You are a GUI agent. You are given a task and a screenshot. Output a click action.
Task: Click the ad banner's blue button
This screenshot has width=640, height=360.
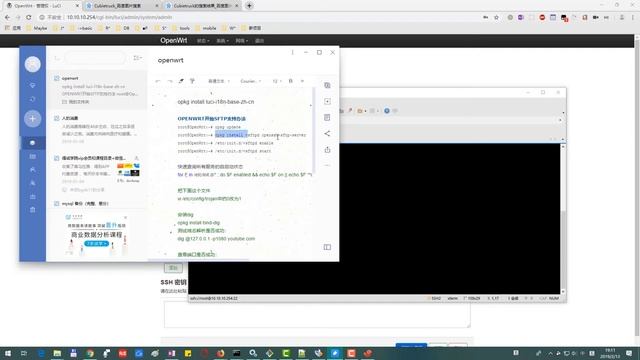click(96, 244)
